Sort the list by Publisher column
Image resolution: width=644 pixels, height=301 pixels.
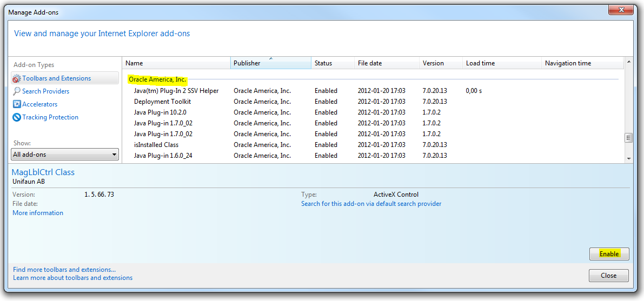[x=271, y=63]
